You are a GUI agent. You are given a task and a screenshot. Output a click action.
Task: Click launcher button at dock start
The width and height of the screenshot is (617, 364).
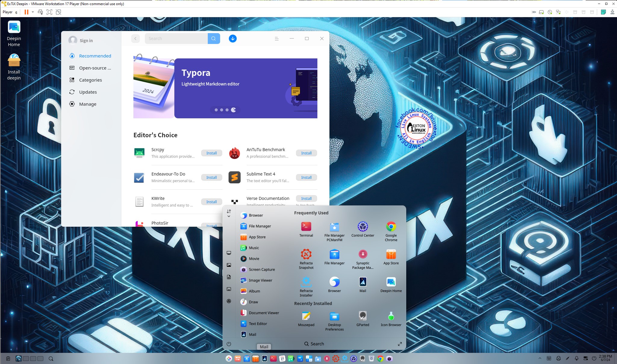click(x=229, y=359)
